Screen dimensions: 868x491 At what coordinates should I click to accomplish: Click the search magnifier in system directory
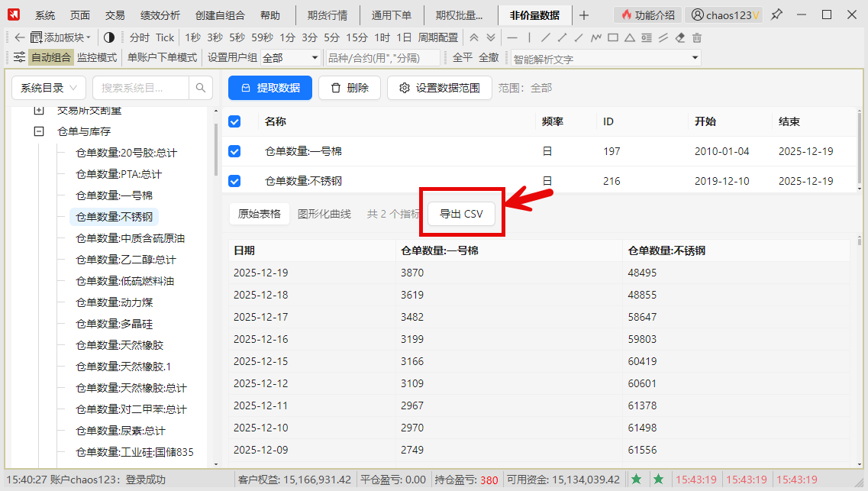(x=201, y=88)
